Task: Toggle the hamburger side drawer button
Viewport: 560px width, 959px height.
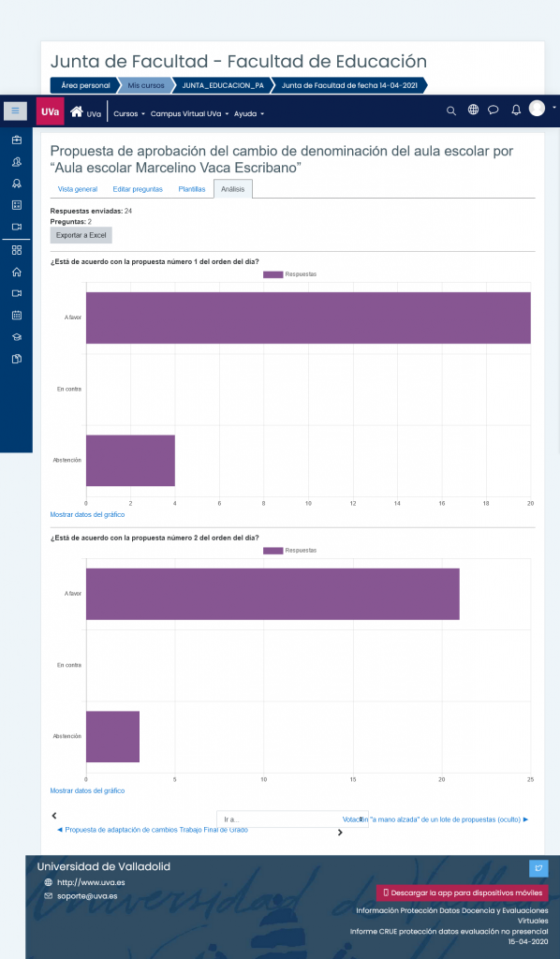Action: click(15, 111)
